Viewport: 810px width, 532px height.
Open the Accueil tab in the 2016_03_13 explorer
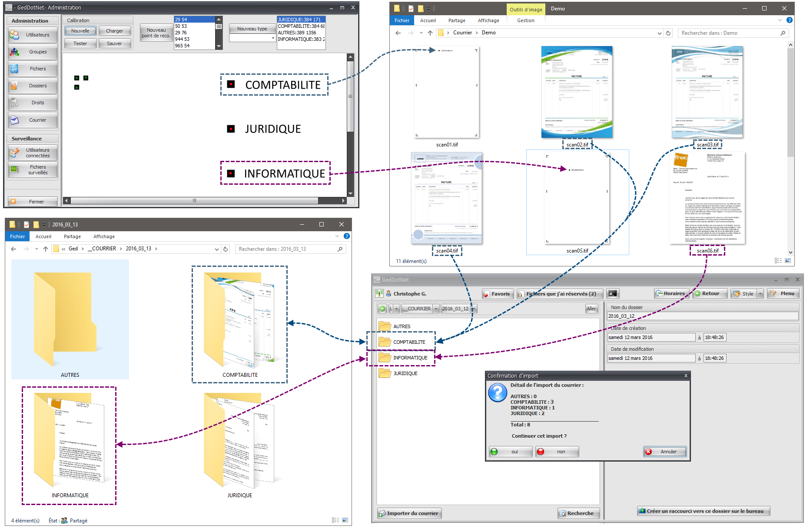(x=43, y=236)
